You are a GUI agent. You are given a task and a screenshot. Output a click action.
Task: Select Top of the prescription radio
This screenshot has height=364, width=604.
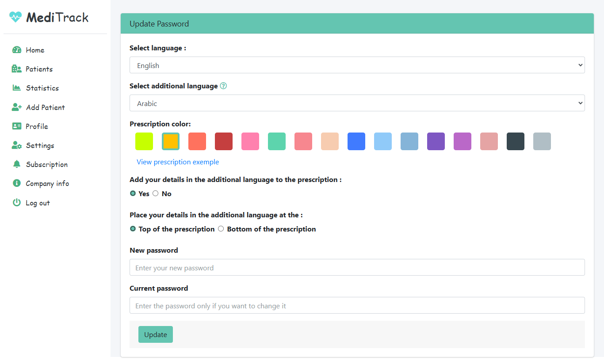click(x=133, y=229)
